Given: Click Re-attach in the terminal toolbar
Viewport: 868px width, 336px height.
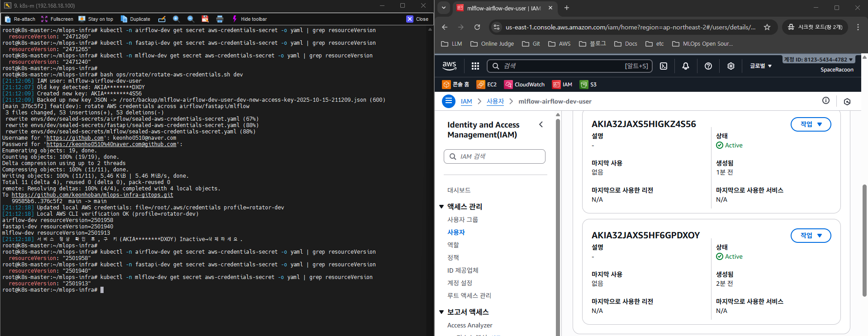Looking at the screenshot, I should point(20,19).
